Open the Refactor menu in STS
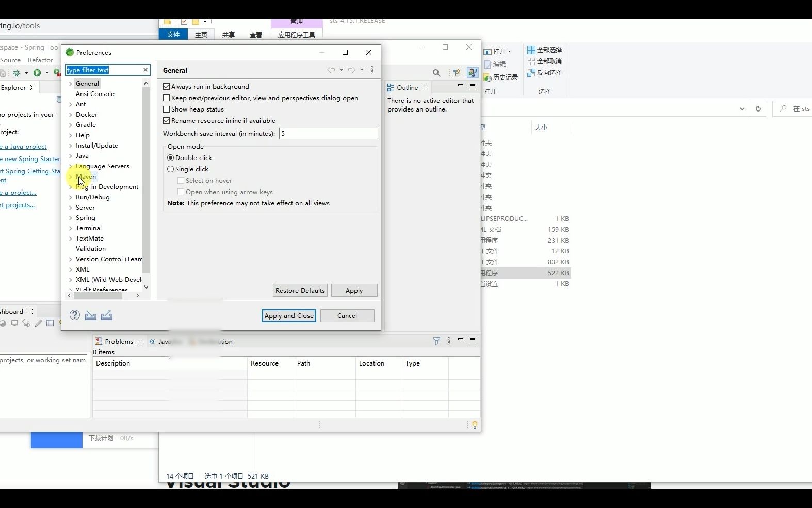The width and height of the screenshot is (812, 508). click(x=40, y=60)
